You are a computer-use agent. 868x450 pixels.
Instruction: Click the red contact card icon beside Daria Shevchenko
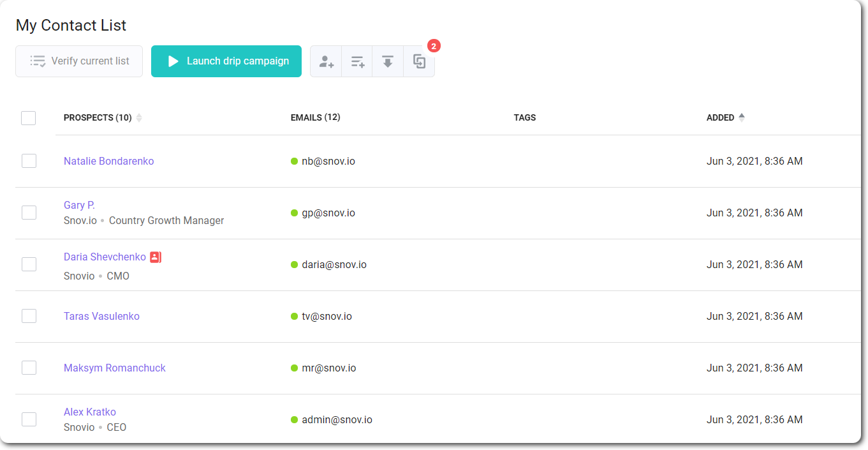pos(156,257)
